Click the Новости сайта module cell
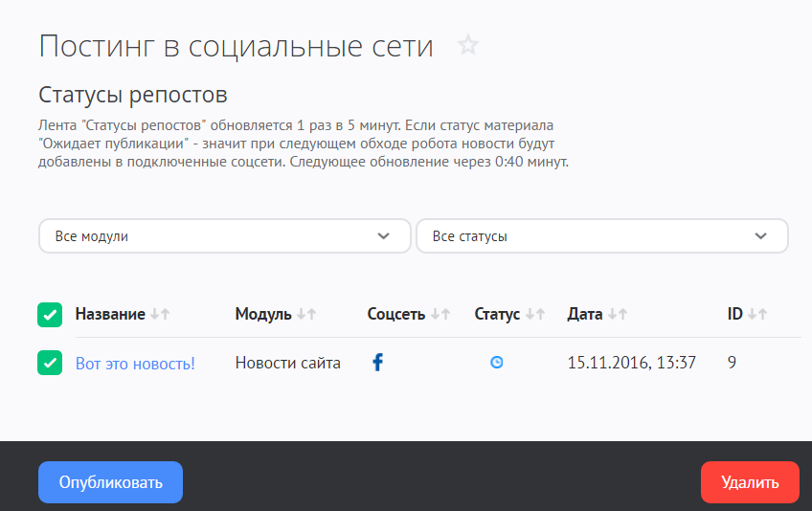Image resolution: width=812 pixels, height=511 pixels. point(287,363)
